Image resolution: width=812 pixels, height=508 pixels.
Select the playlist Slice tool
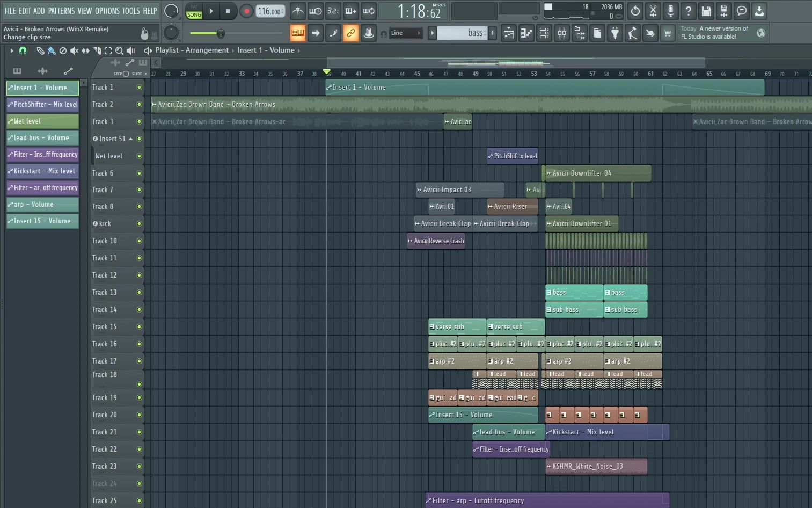[97, 50]
